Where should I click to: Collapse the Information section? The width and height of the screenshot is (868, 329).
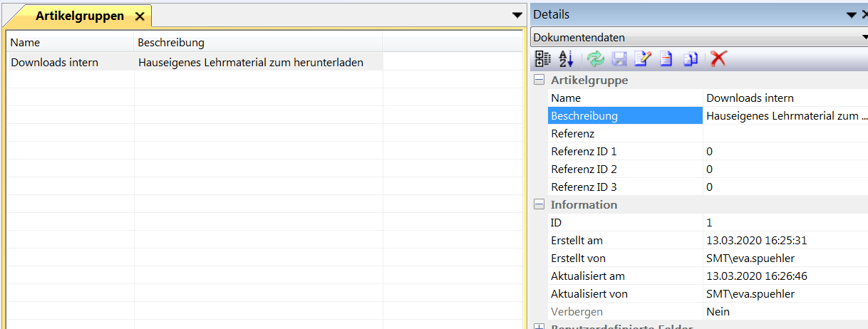pyautogui.click(x=539, y=205)
